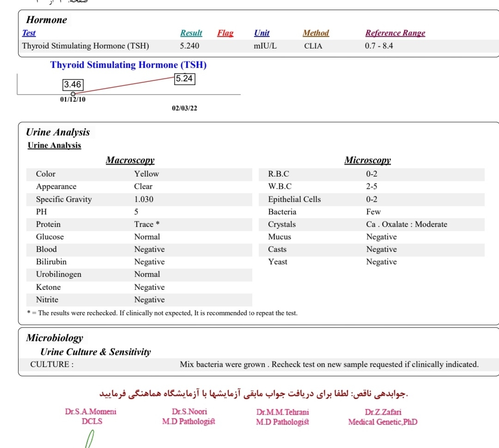Click the 'Specific Gravity' label
This screenshot has height=448, width=499.
tap(64, 199)
